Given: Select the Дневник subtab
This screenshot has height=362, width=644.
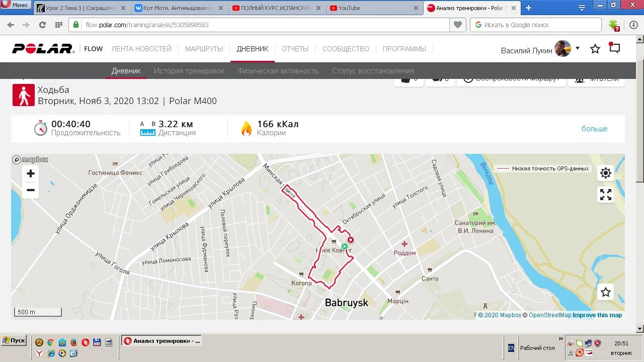Looking at the screenshot, I should click(126, 71).
